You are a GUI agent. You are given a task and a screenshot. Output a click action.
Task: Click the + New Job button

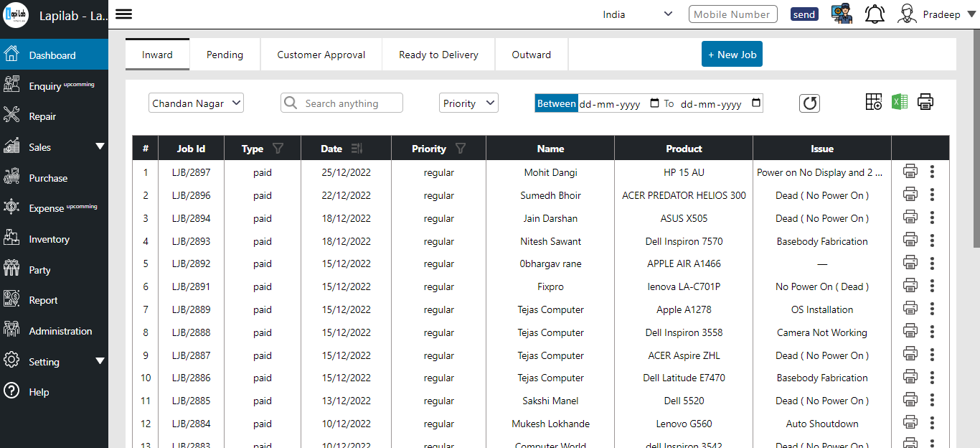coord(732,54)
